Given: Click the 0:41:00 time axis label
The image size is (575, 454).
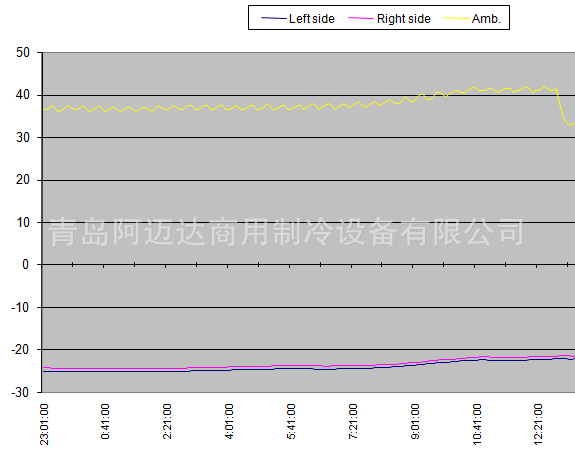Looking at the screenshot, I should (105, 421).
